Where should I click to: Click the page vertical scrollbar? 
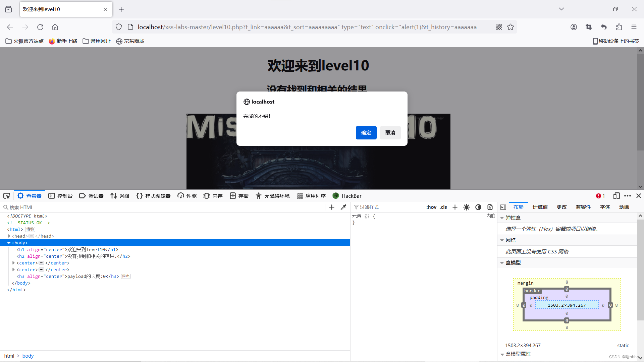(x=640, y=101)
